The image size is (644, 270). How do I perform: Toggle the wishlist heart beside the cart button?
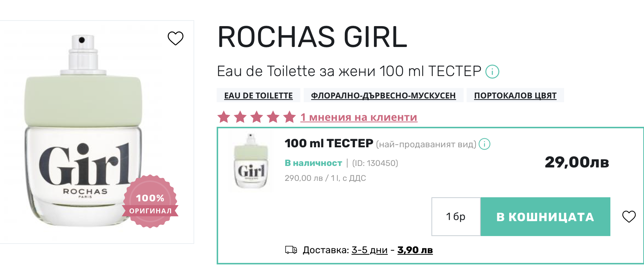[629, 216]
